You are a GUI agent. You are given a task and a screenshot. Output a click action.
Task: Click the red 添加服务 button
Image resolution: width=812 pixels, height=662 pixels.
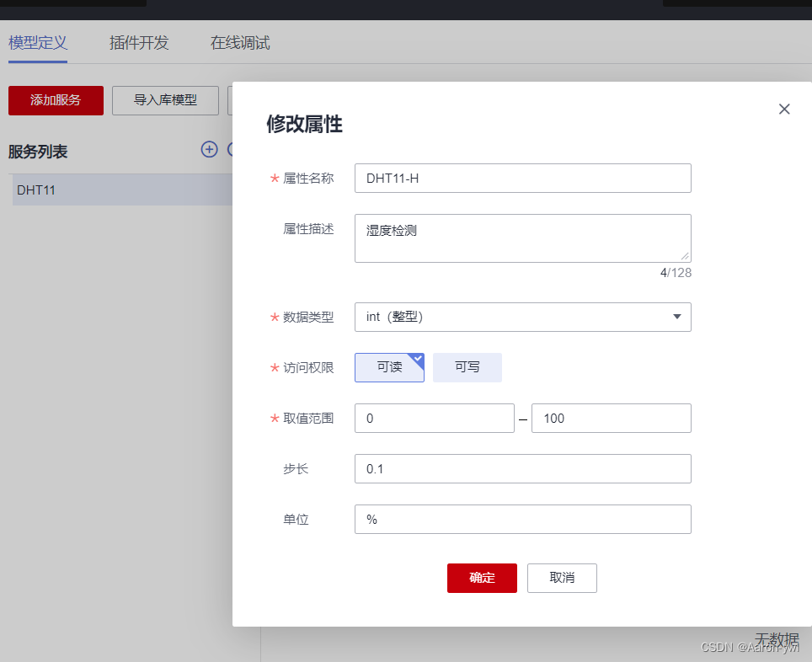pos(56,100)
